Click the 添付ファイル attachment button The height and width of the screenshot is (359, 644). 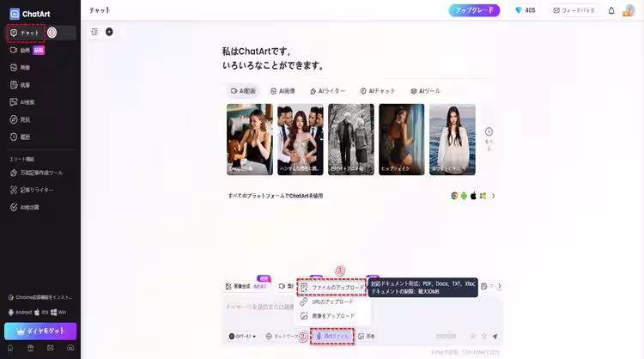click(x=332, y=337)
